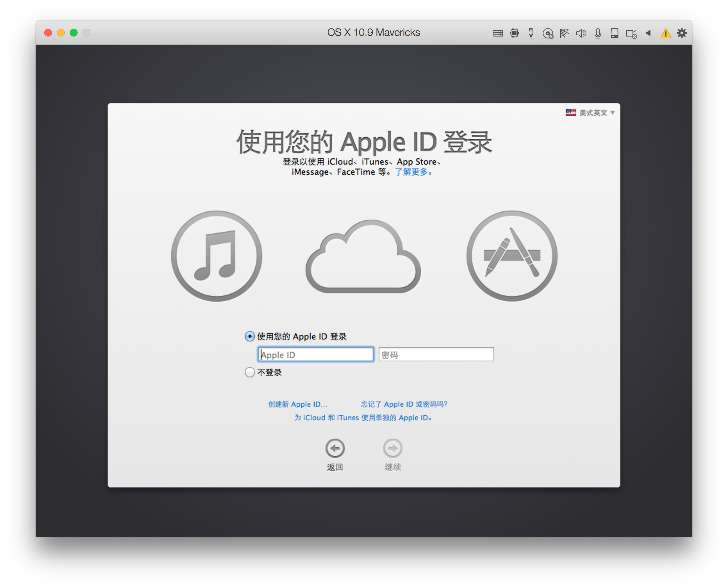The image size is (728, 588).
Task: Click the processor status icon in the toolbar
Action: pyautogui.click(x=514, y=33)
